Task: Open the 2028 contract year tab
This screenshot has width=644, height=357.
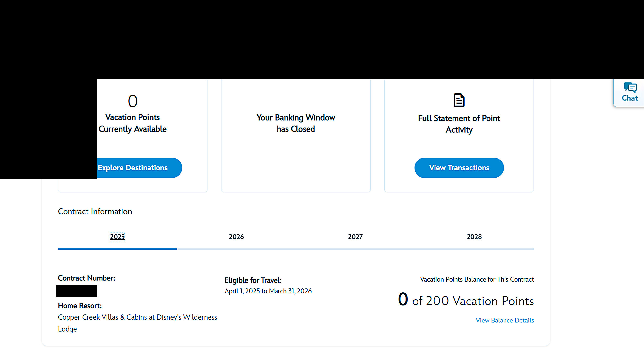Action: click(474, 237)
